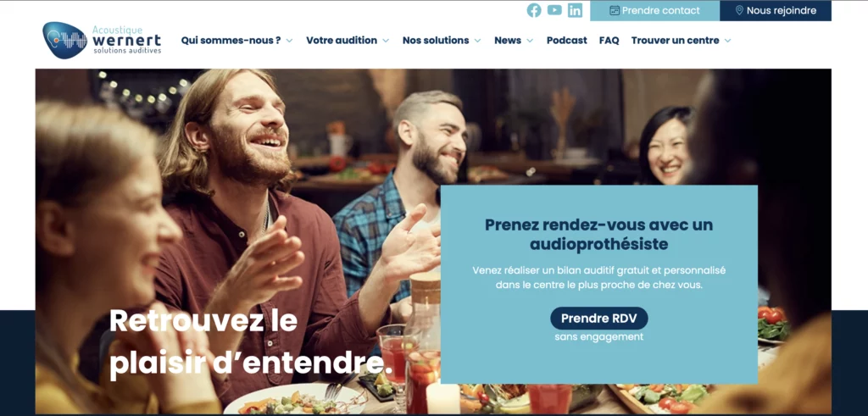The height and width of the screenshot is (416, 868).
Task: Click the audioprothésiste appointment heading
Action: click(599, 235)
